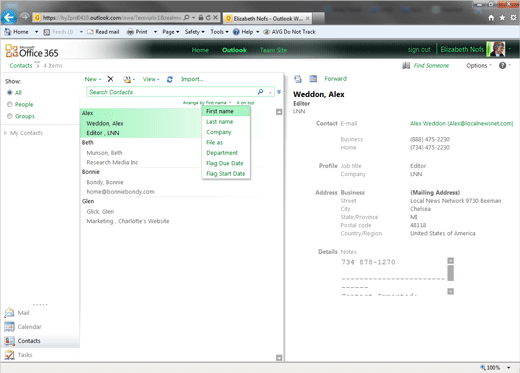Click the Outlook help question mark icon
This screenshot has width=520, height=373.
coord(502,65)
